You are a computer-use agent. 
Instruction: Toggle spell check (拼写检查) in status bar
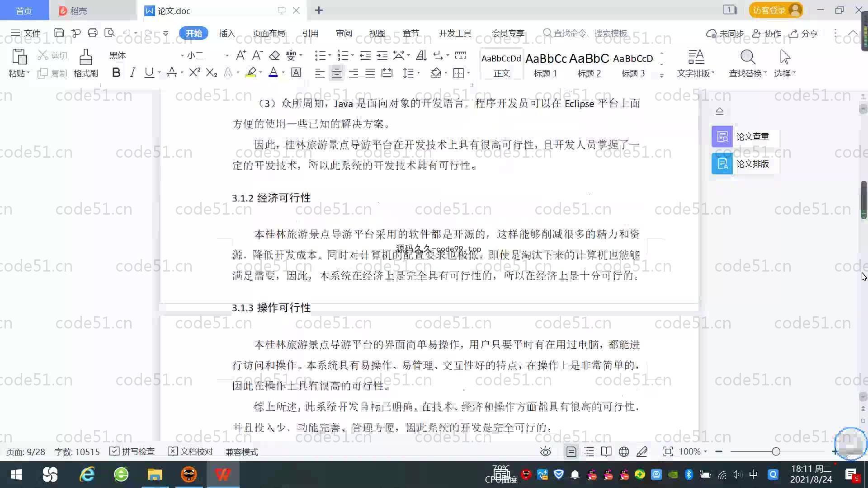click(x=132, y=451)
